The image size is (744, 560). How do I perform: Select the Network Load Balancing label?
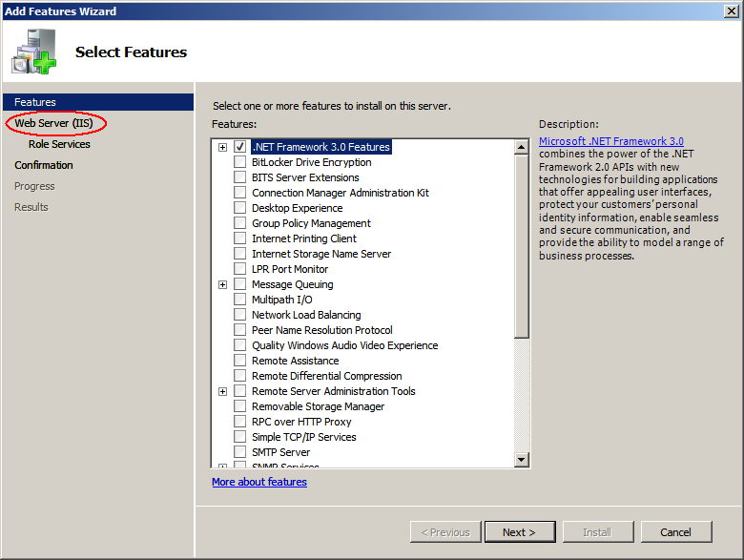pos(306,315)
